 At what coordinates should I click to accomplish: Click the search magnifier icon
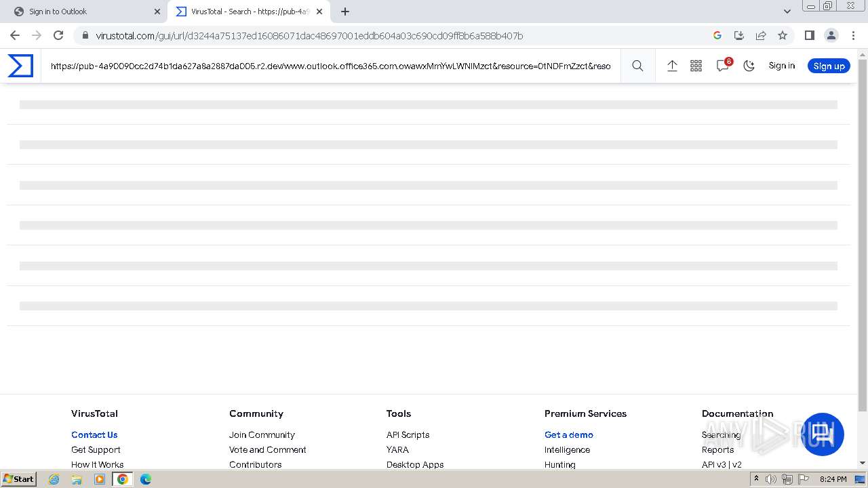637,66
